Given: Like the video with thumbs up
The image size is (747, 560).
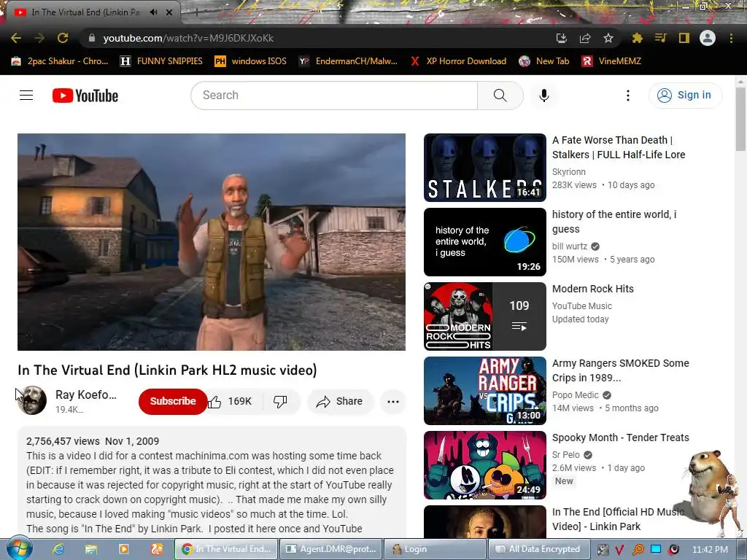Looking at the screenshot, I should coord(230,402).
